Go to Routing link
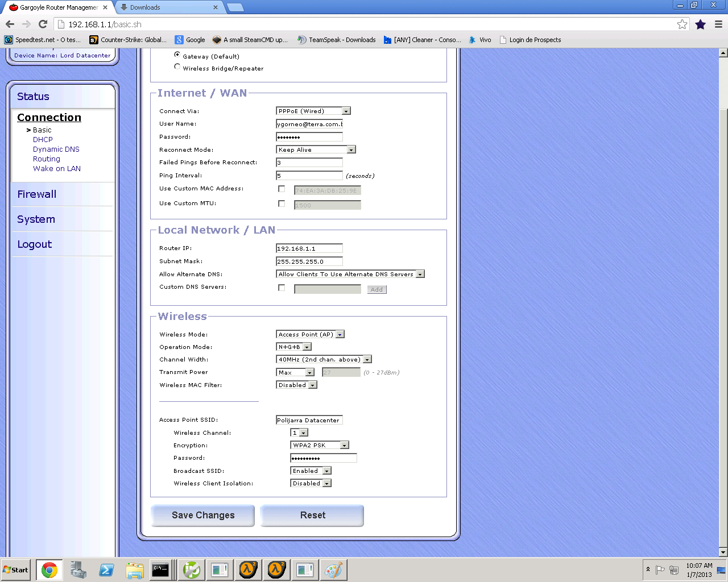 (x=47, y=159)
